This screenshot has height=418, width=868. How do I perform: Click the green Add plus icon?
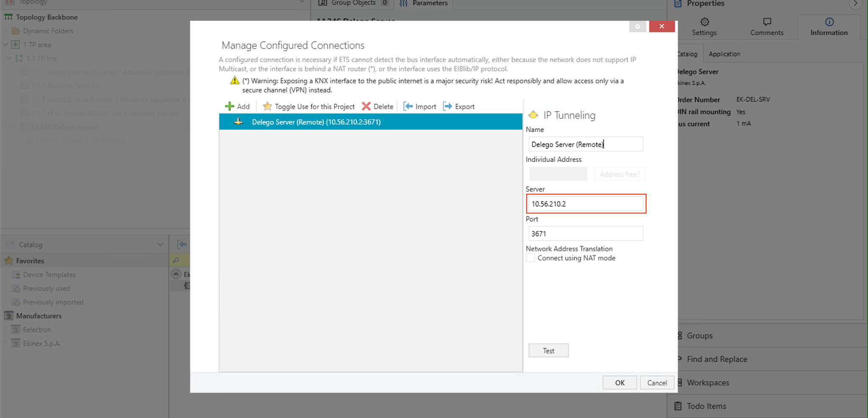[x=229, y=106]
